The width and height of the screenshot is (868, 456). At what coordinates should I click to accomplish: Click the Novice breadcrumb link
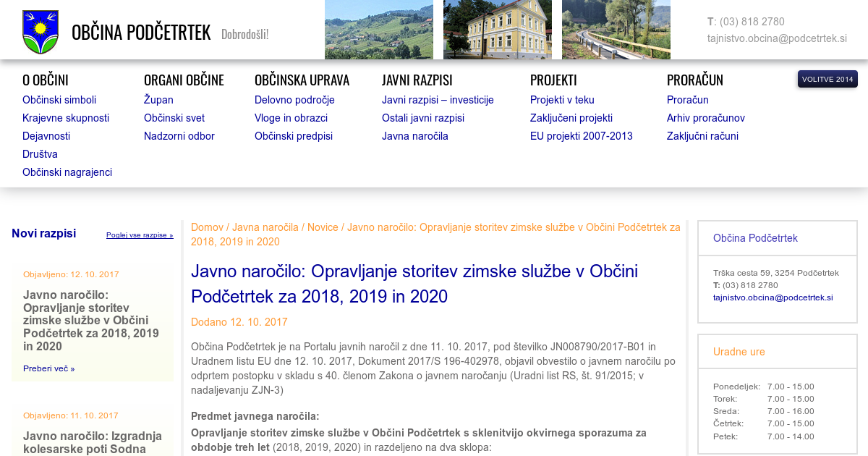point(323,227)
